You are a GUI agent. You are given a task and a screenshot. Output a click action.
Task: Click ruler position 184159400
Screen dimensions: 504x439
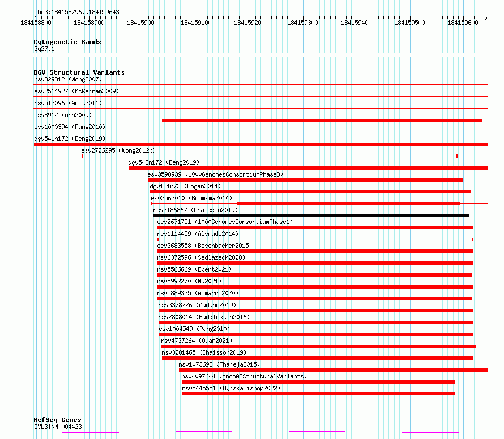pyautogui.click(x=356, y=23)
